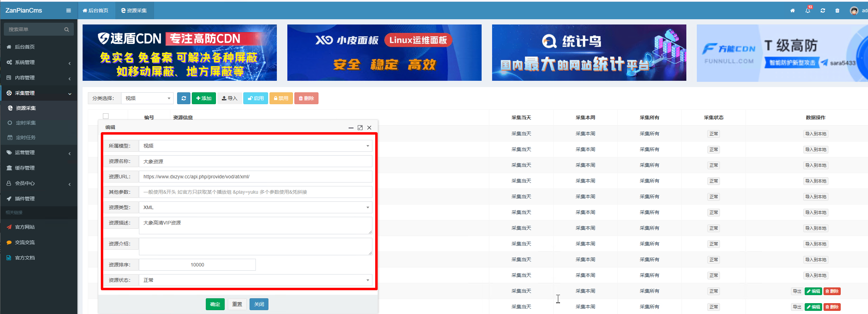Click 采集当天 in the first table row

coord(521,134)
